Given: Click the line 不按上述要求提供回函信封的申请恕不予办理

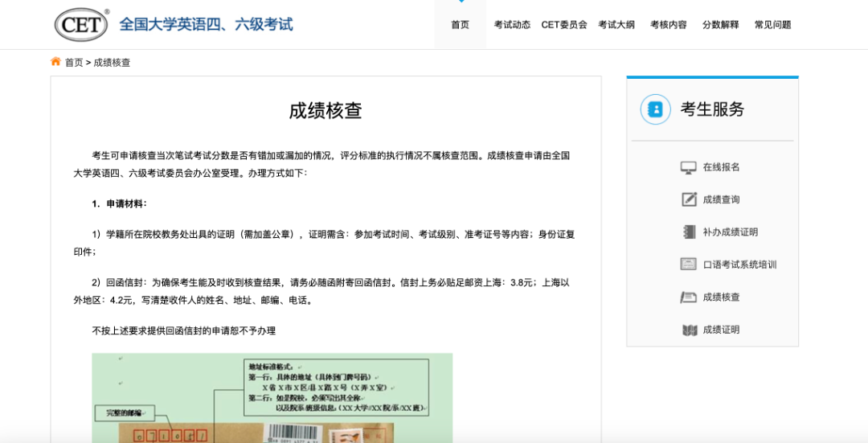Looking at the screenshot, I should (184, 330).
